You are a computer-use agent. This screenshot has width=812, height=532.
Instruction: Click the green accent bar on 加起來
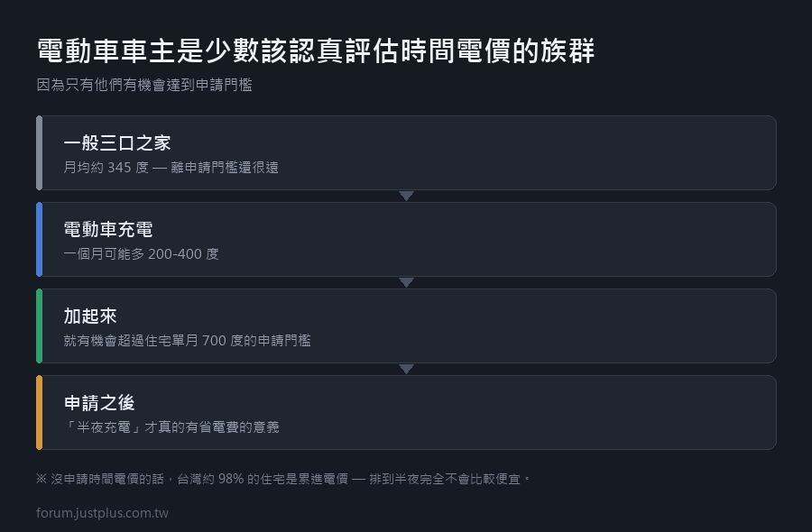coord(39,326)
